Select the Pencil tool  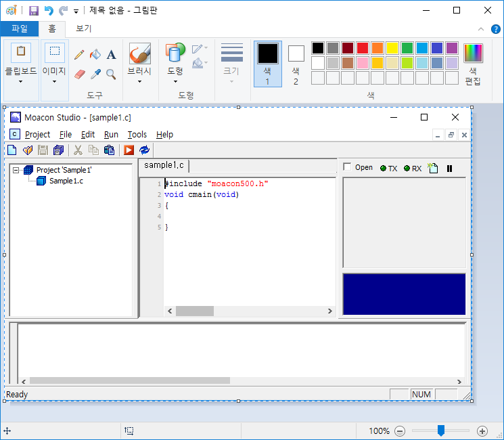[79, 55]
